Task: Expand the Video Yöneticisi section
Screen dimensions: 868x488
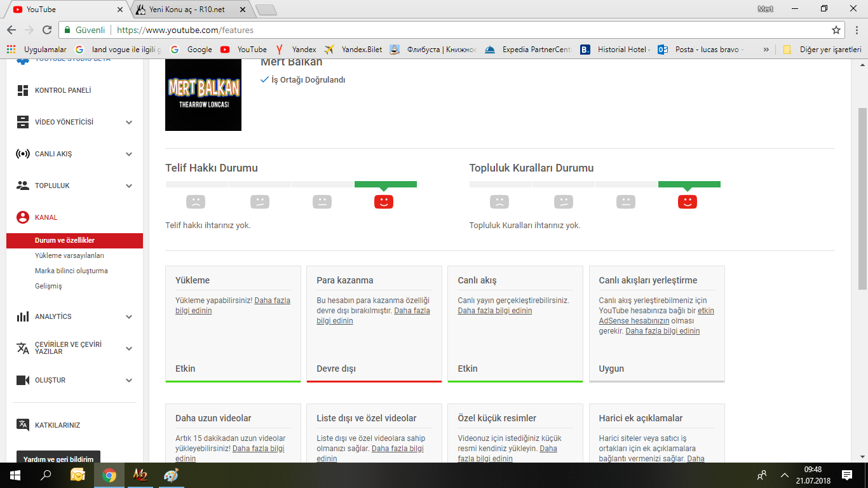Action: point(129,122)
